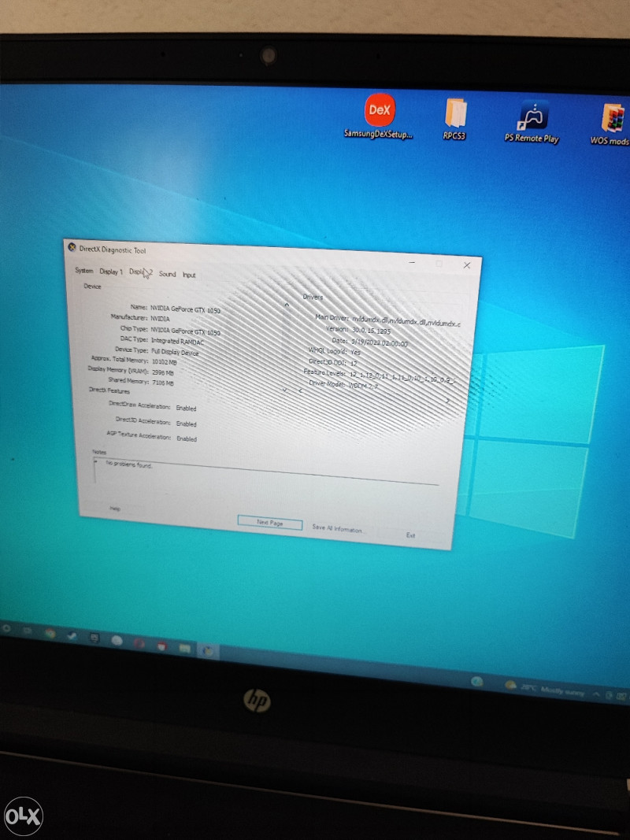Click the DirectX Diagnostic Tool title icon
The image size is (630, 840).
[72, 247]
